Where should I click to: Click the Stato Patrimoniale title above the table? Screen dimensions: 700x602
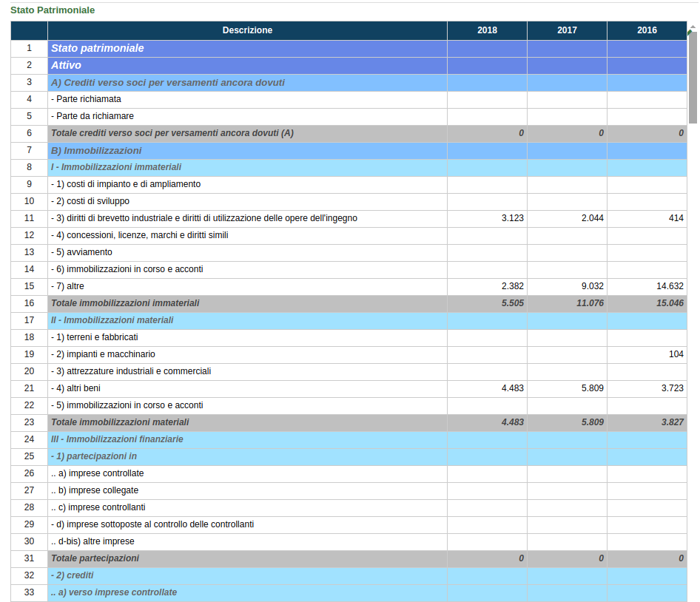pos(53,10)
